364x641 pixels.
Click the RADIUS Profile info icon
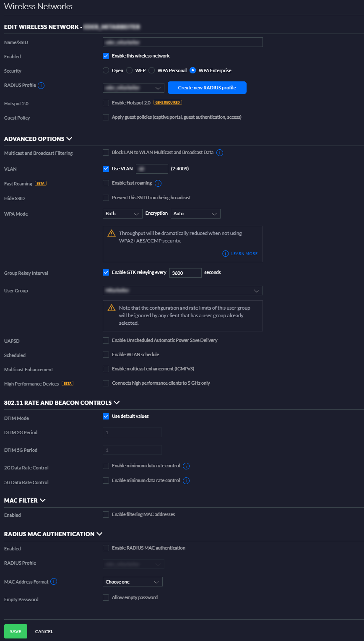tap(41, 86)
